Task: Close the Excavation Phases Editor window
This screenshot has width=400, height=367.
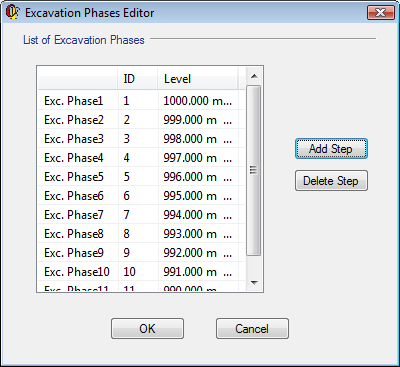Action: coord(381,13)
